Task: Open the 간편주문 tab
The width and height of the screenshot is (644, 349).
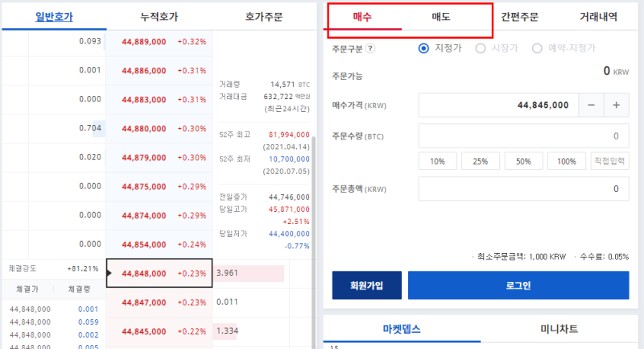Action: point(519,17)
